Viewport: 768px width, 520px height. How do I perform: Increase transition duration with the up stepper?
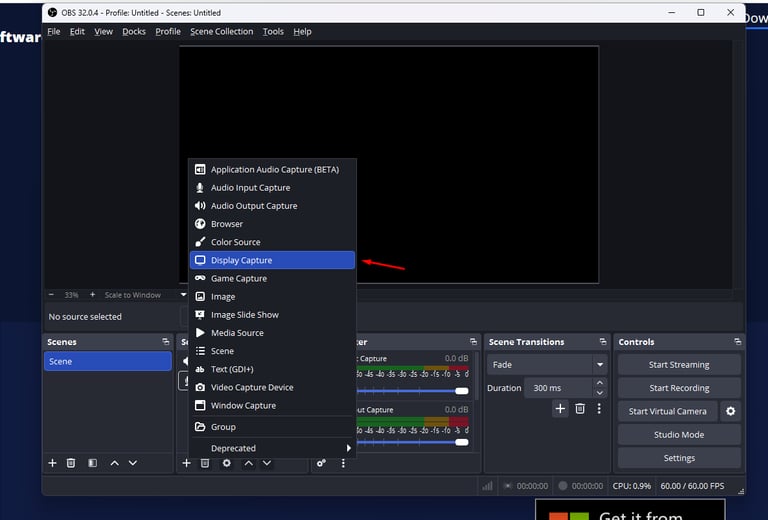pyautogui.click(x=600, y=382)
